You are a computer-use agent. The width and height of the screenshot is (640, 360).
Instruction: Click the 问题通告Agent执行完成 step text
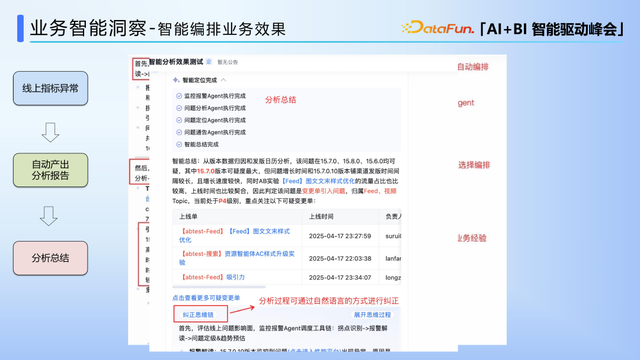pos(215,132)
